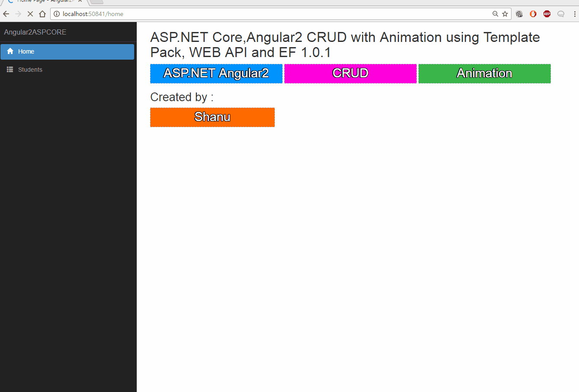
Task: Click the site information icon in address bar
Action: pyautogui.click(x=57, y=14)
